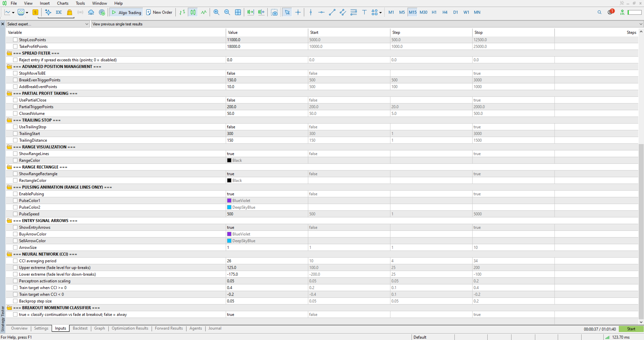
Task: Collapse the SPREAD FILTER group
Action: (x=9, y=53)
